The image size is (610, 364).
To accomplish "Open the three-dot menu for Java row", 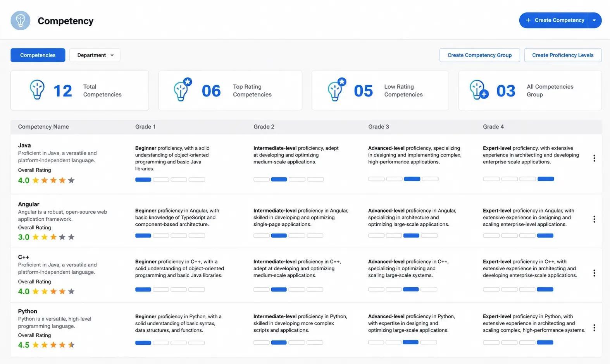I will pos(594,158).
